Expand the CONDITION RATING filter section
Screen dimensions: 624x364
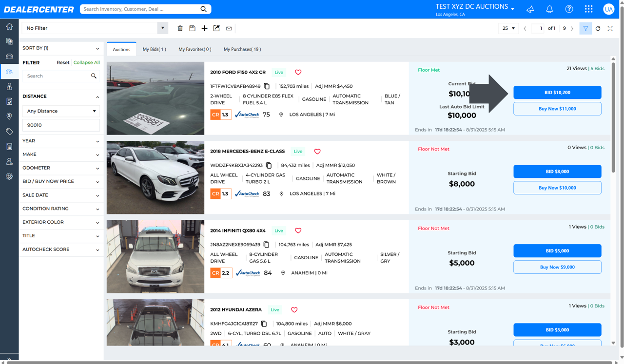pos(61,209)
